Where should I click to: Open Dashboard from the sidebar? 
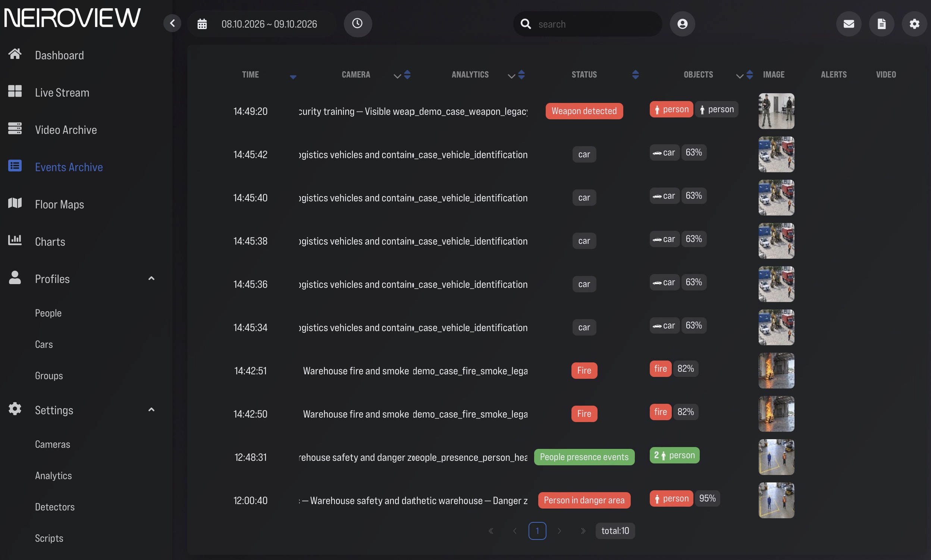coord(59,56)
